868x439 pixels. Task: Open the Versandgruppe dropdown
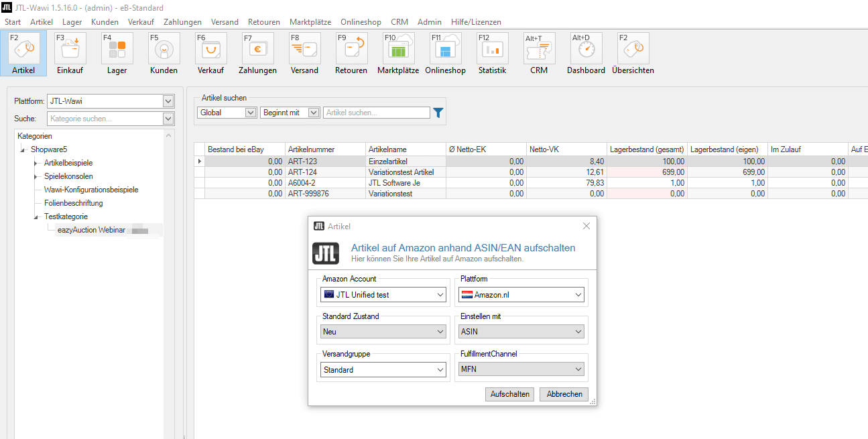[x=384, y=369]
